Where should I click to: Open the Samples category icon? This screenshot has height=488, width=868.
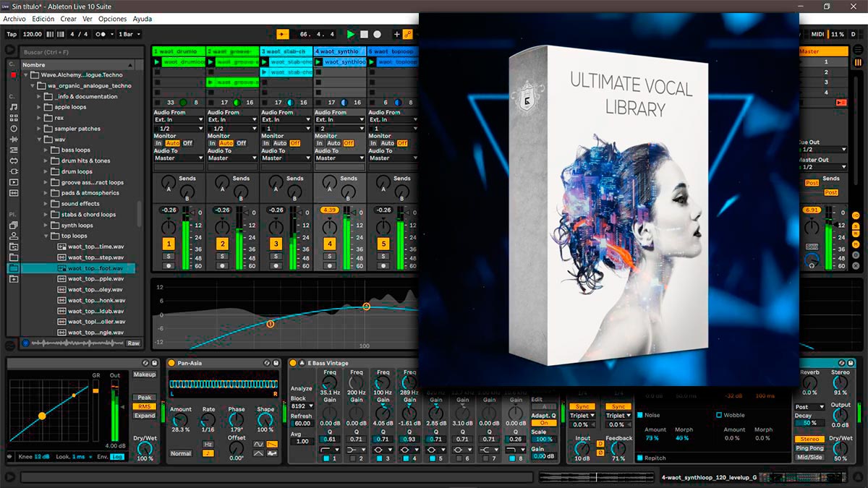tap(14, 193)
